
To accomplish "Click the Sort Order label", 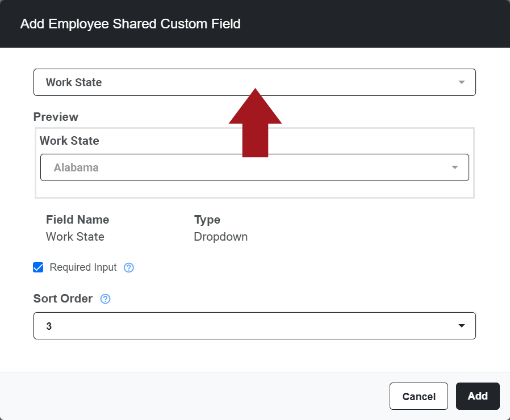I will pyautogui.click(x=63, y=299).
